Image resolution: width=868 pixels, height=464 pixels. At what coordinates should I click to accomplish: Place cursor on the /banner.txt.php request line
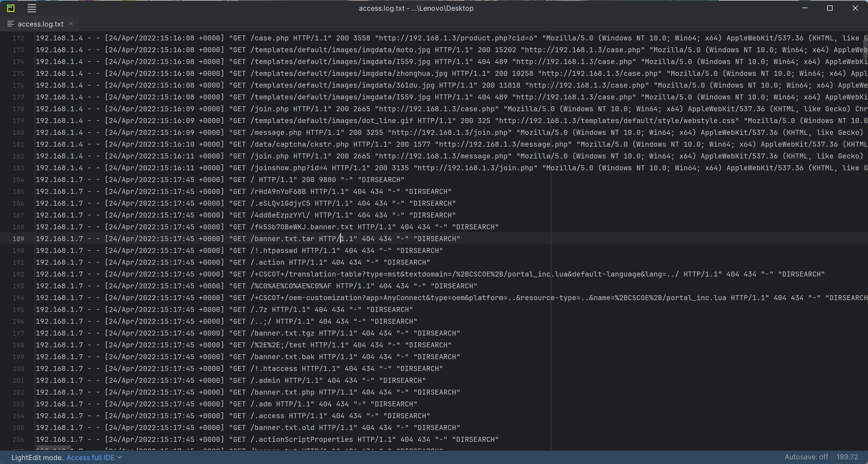coord(282,392)
